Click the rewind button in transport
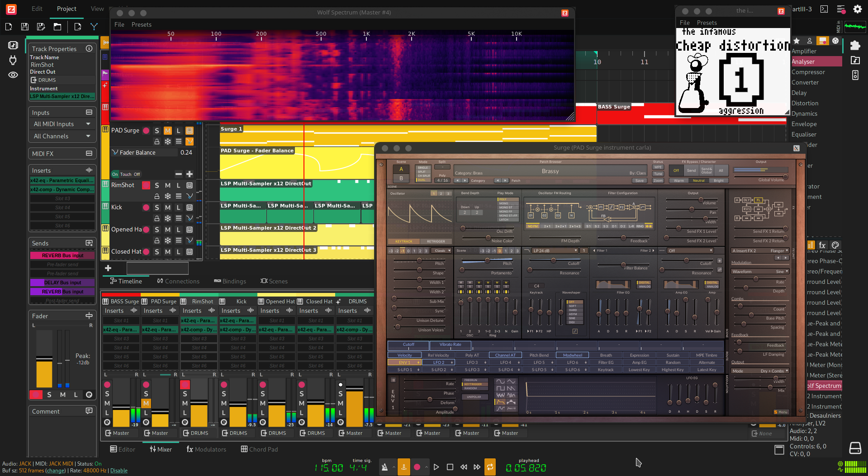This screenshot has height=476, width=868. (464, 467)
